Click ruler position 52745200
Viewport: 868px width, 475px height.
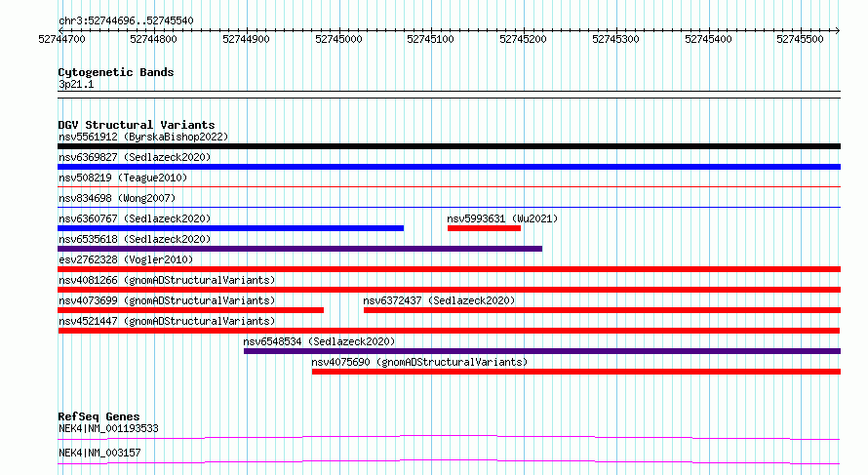523,39
